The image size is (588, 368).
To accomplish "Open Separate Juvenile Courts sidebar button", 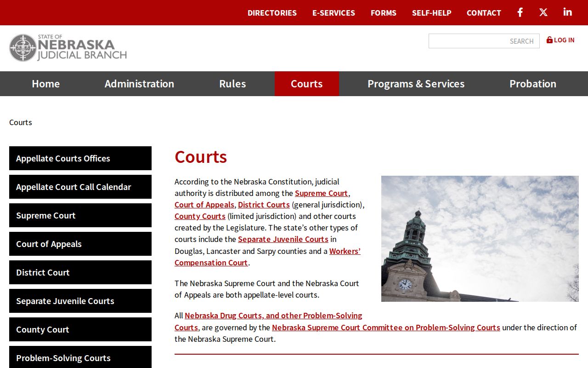I will (80, 301).
